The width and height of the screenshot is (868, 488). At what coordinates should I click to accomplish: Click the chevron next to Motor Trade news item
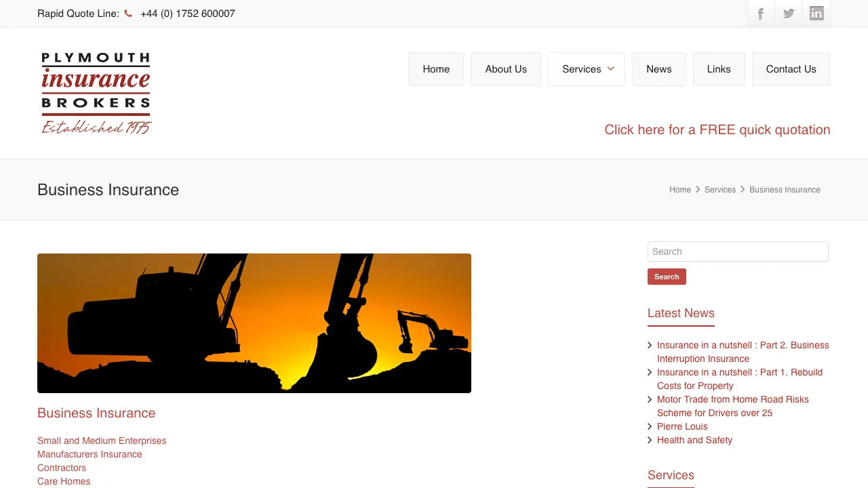click(649, 399)
